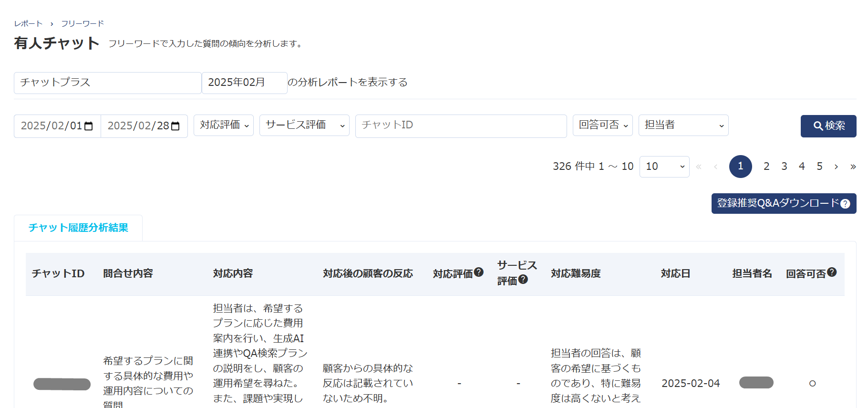Click help icon beside 対応評価 column header
The height and width of the screenshot is (408, 868).
[x=479, y=272]
